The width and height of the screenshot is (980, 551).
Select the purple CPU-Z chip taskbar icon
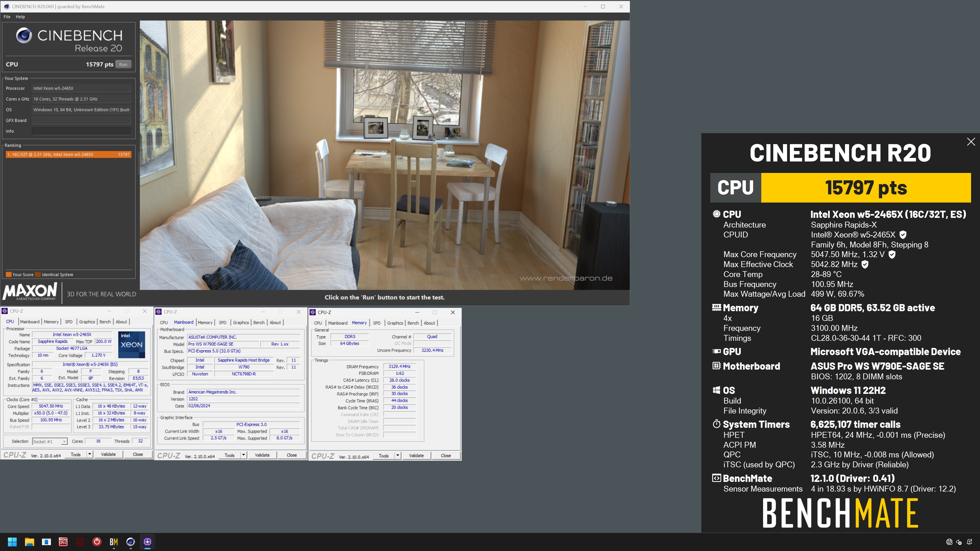148,542
